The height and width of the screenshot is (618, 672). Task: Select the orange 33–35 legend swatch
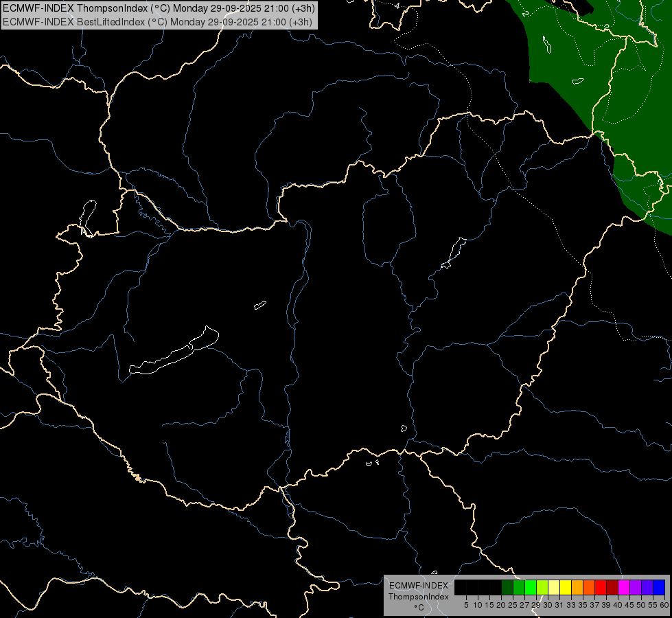coord(577,587)
